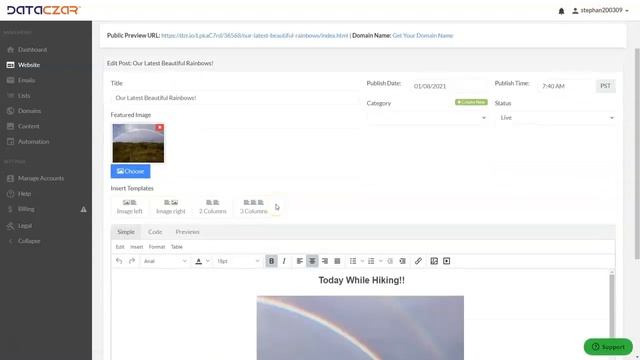
Task: Open Manage Accounts settings
Action: pyautogui.click(x=40, y=178)
